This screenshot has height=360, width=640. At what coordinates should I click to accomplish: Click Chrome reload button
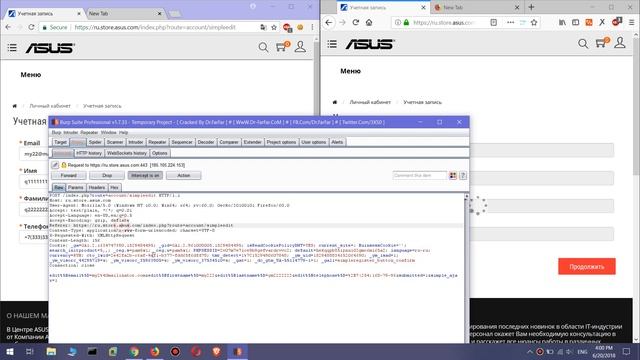[31, 27]
